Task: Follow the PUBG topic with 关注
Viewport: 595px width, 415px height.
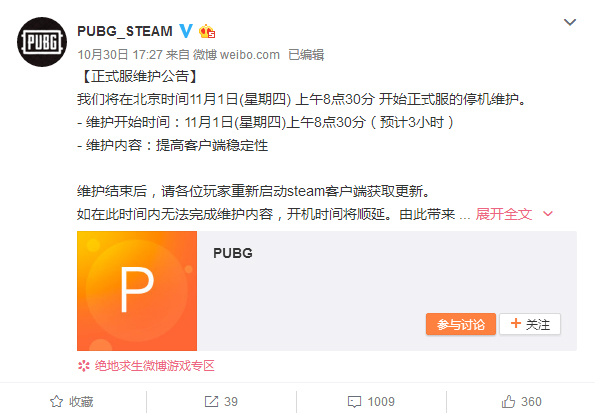Action: pyautogui.click(x=530, y=324)
